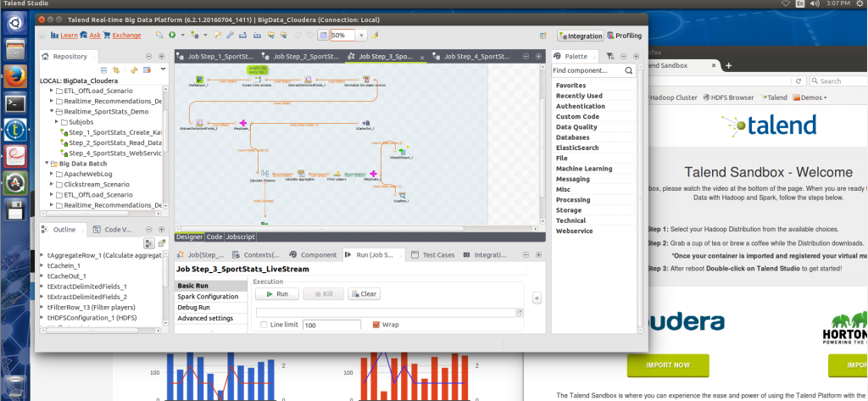This screenshot has height=401, width=868.
Task: Expand tCacheIn_1 in Outline
Action: pyautogui.click(x=42, y=265)
